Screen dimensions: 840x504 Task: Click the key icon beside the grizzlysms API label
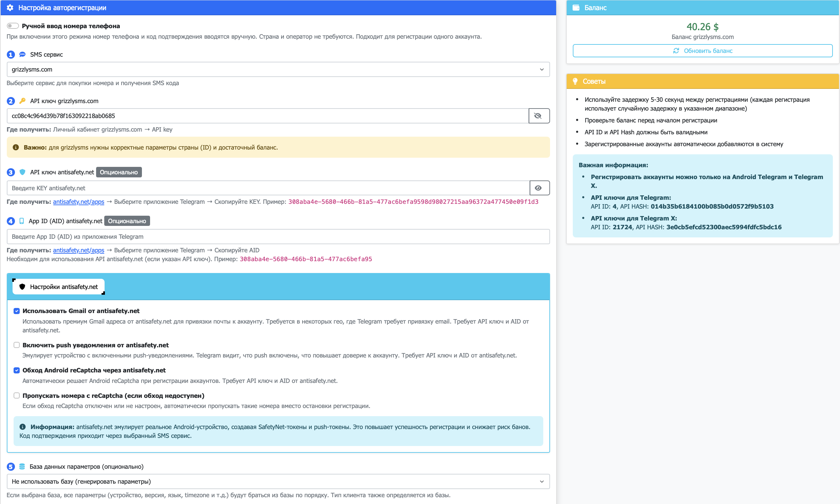22,101
